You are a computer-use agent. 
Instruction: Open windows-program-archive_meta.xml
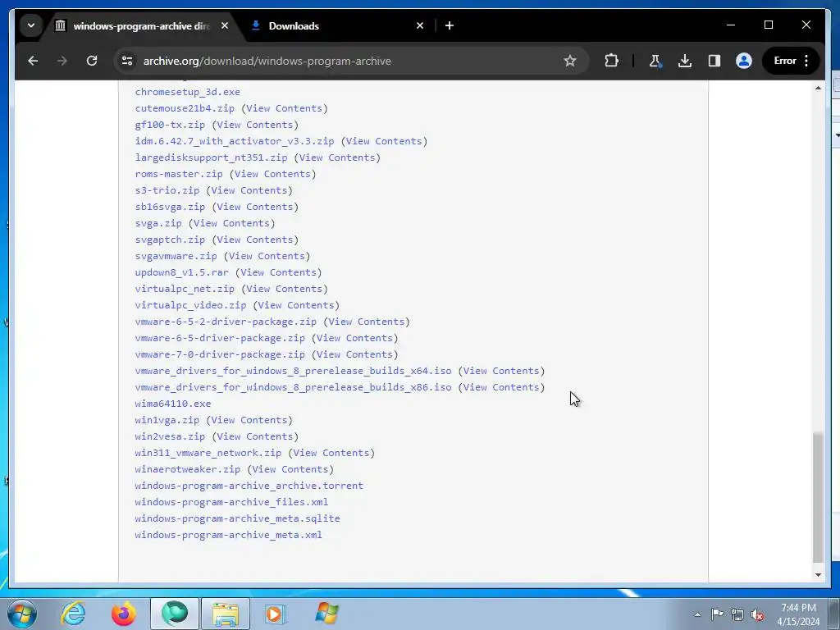click(229, 535)
